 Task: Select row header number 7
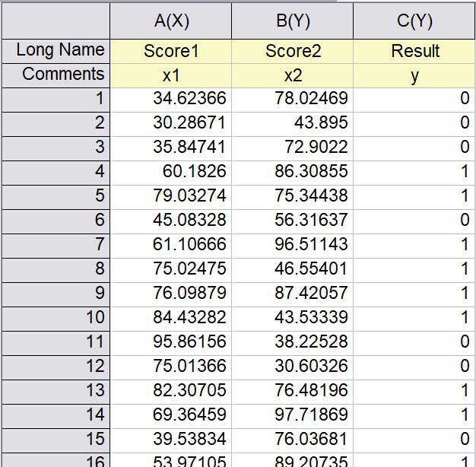pos(56,246)
